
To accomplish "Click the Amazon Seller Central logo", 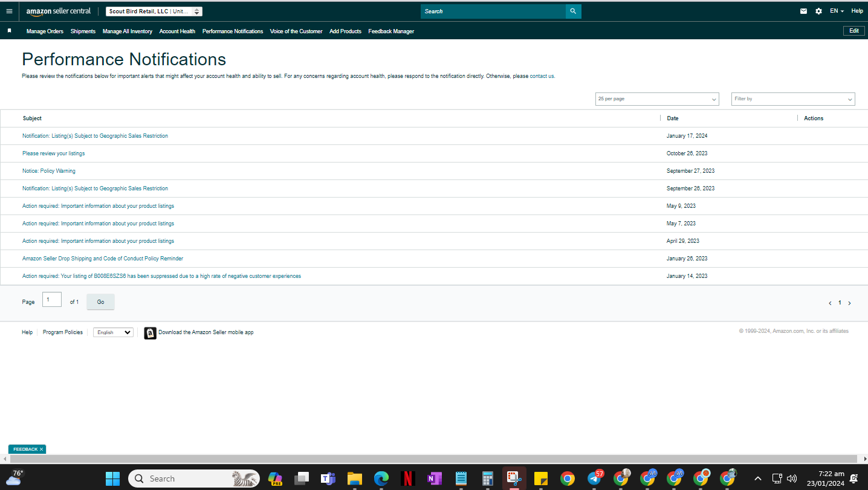I will coord(59,11).
